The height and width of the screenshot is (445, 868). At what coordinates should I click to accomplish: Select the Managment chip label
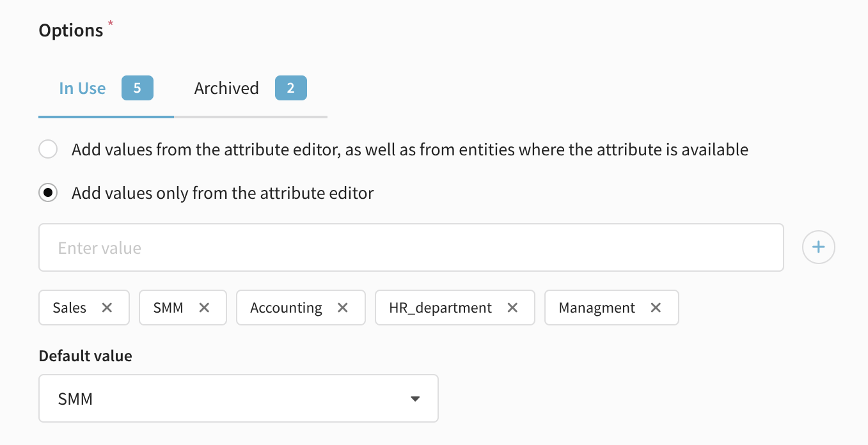597,308
